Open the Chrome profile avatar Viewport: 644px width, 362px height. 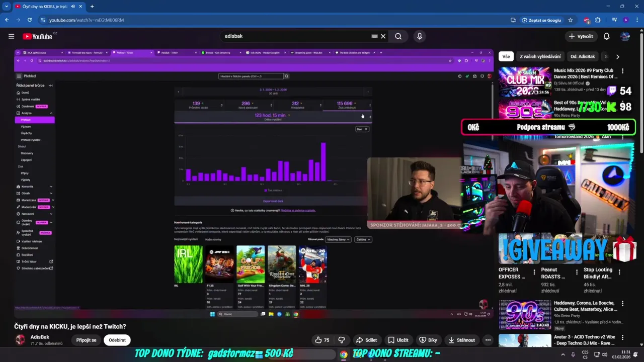click(625, 20)
